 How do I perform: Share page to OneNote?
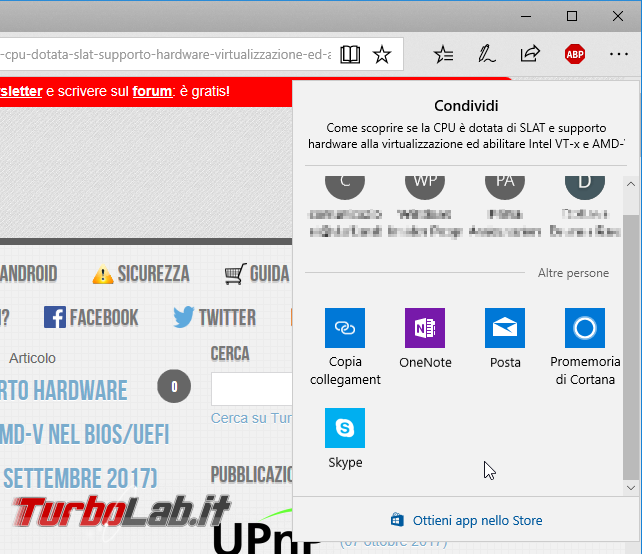click(x=425, y=338)
